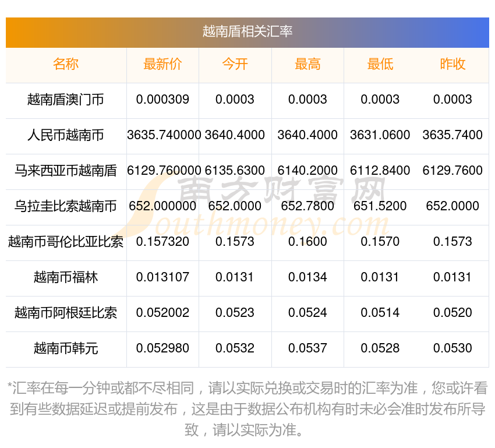Click the row name 马来西亚币越南盾

tap(66, 171)
